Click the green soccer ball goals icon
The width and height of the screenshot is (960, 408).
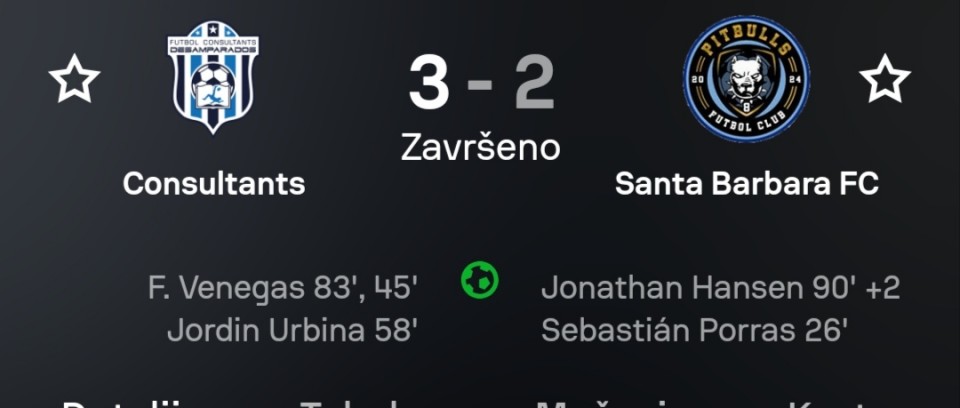tap(479, 280)
